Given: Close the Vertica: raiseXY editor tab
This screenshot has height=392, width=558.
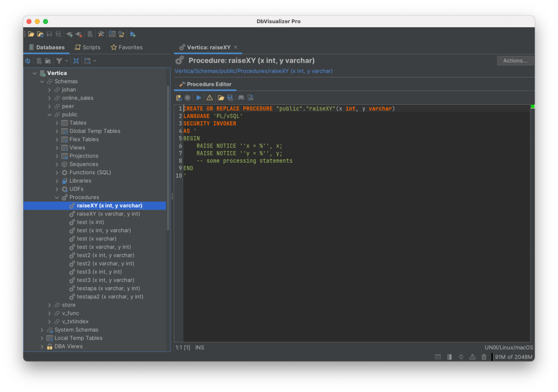Looking at the screenshot, I should [x=236, y=47].
